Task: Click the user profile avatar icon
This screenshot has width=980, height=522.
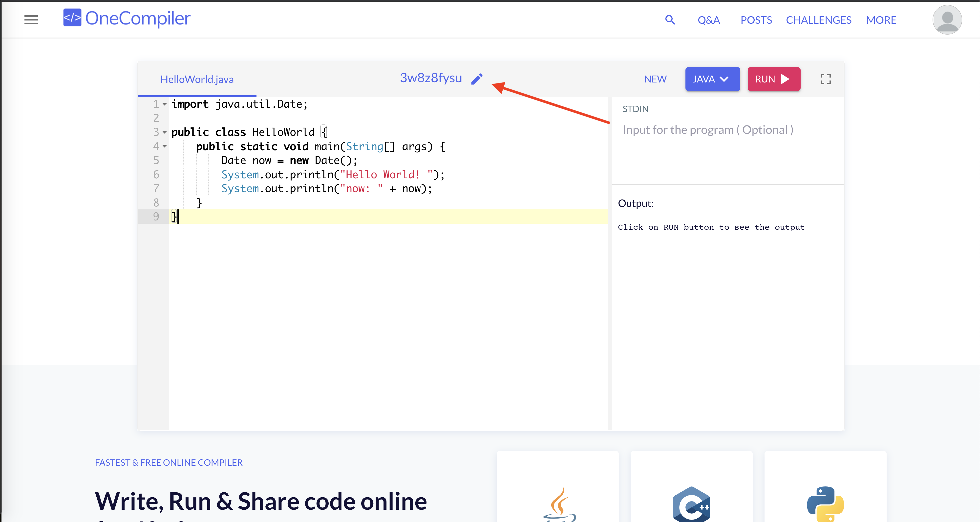Action: pyautogui.click(x=948, y=20)
